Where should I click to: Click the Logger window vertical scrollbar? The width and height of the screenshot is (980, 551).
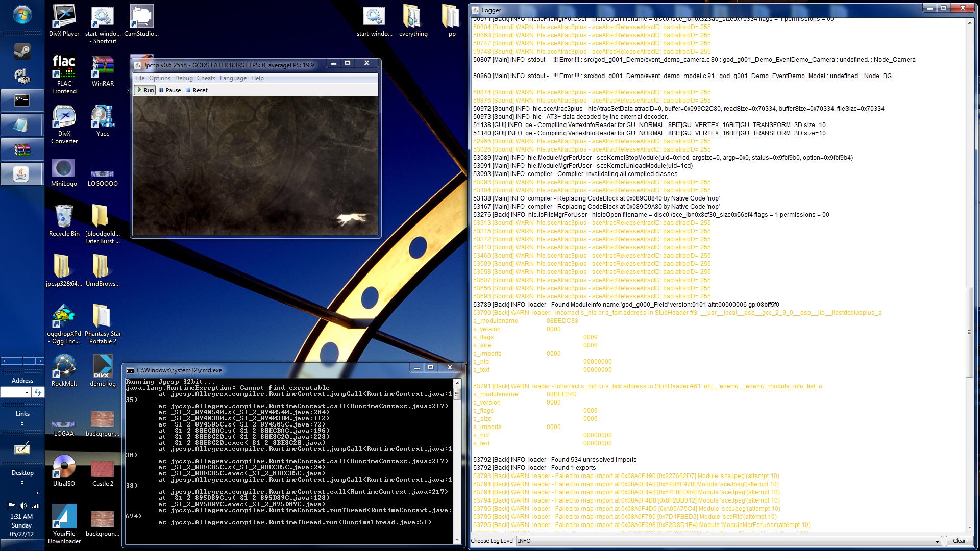pyautogui.click(x=969, y=332)
